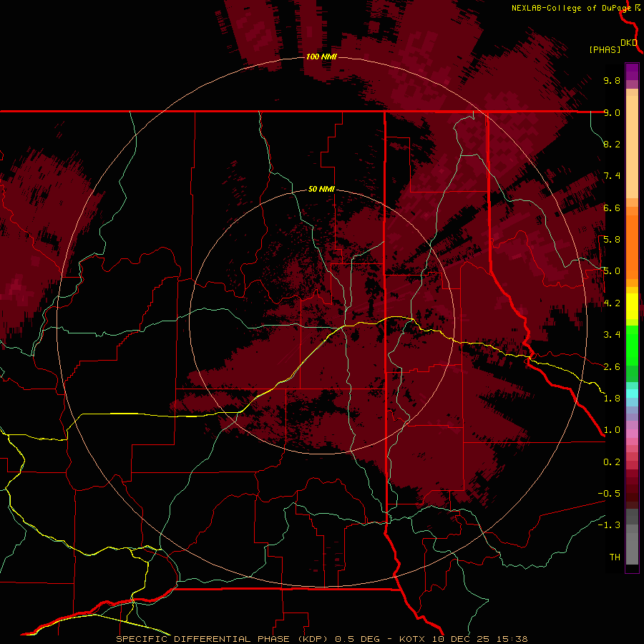Screen dimensions: 644x644
Task: Click the 6.6 scale label
Action: pyautogui.click(x=612, y=208)
